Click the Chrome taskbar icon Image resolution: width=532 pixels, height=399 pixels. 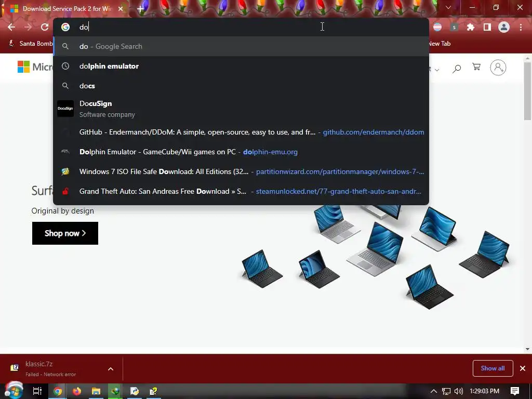pyautogui.click(x=58, y=391)
